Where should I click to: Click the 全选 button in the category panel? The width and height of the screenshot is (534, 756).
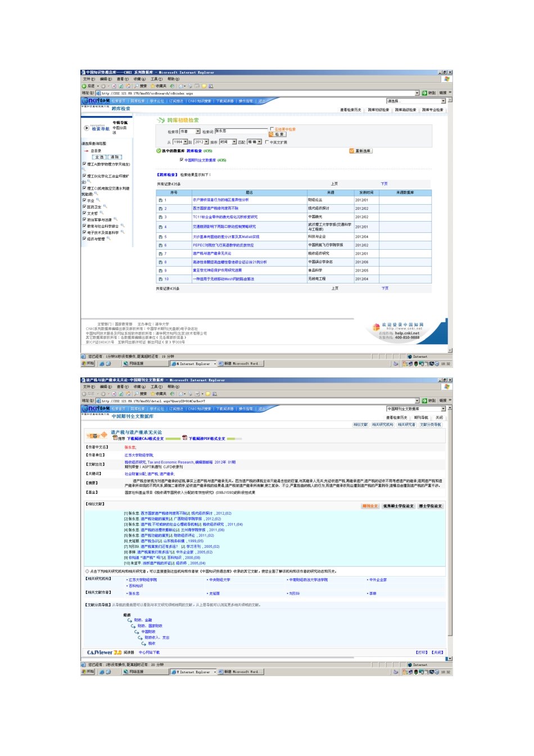[x=99, y=157]
